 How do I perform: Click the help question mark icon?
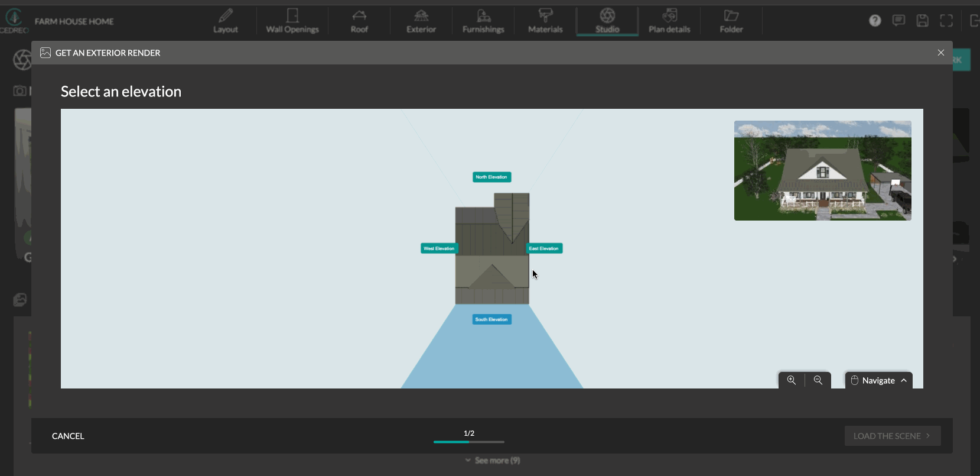click(x=875, y=21)
